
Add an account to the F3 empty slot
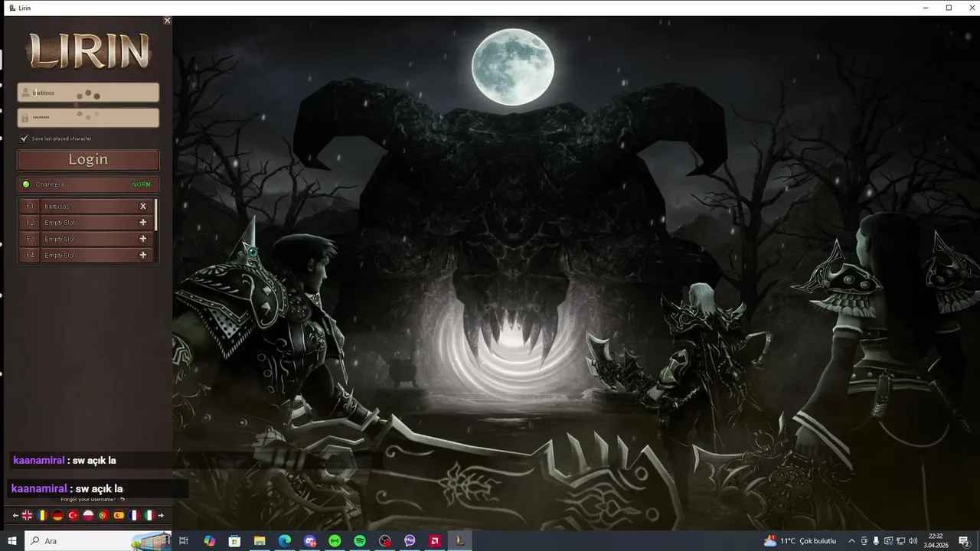[142, 239]
